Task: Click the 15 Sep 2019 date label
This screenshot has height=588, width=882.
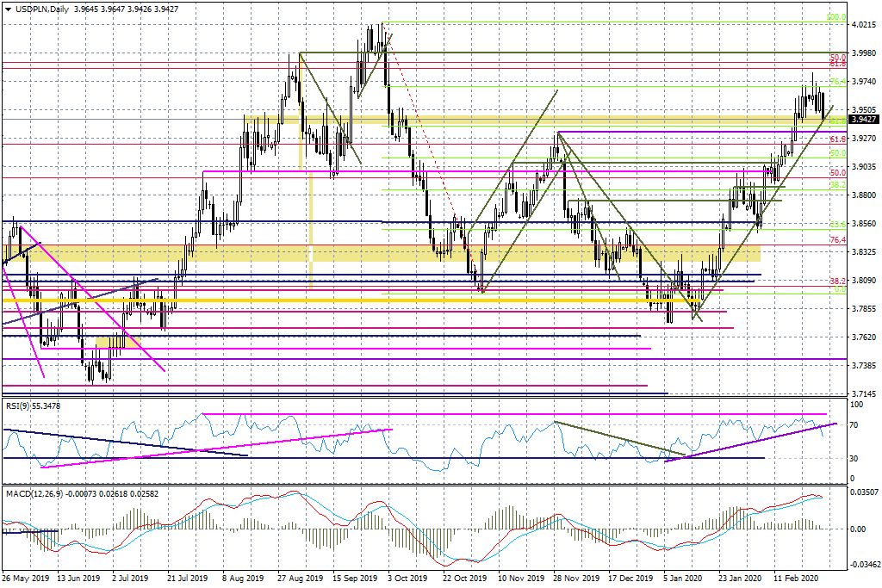Action: (354, 578)
